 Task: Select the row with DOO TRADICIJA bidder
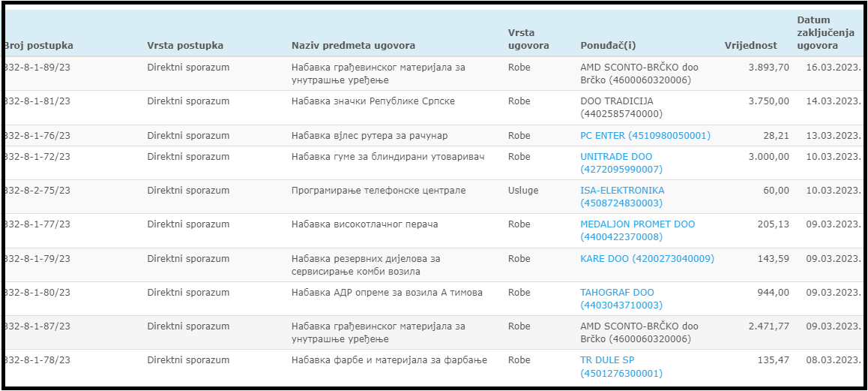pyautogui.click(x=433, y=107)
